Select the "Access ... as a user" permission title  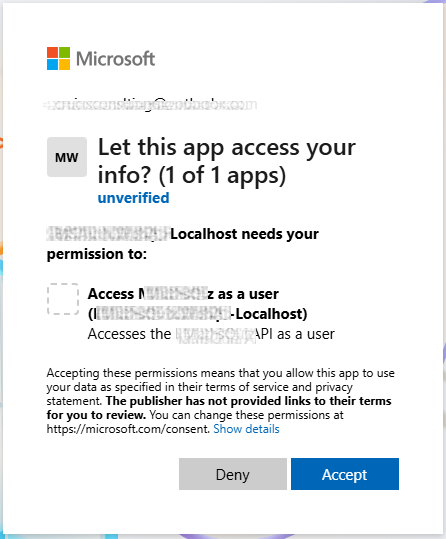183,294
